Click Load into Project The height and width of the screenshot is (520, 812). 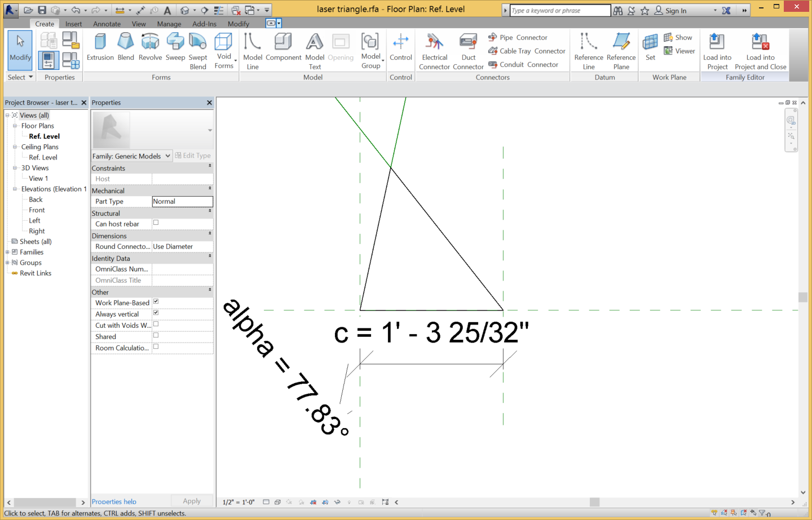point(717,51)
